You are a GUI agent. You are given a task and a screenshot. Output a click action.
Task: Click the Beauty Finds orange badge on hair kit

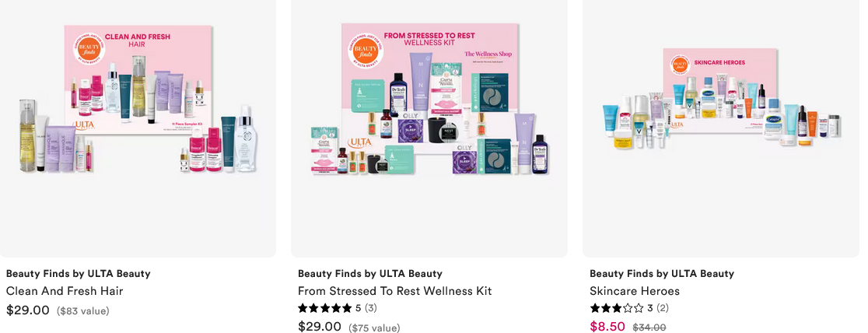[x=89, y=49]
